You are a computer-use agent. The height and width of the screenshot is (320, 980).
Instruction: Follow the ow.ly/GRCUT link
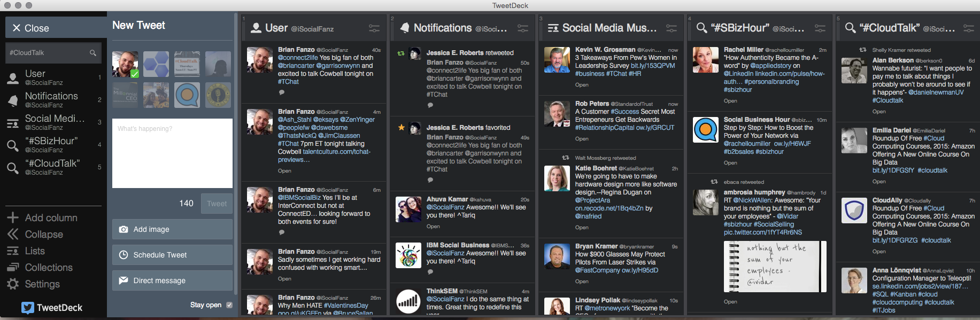655,128
